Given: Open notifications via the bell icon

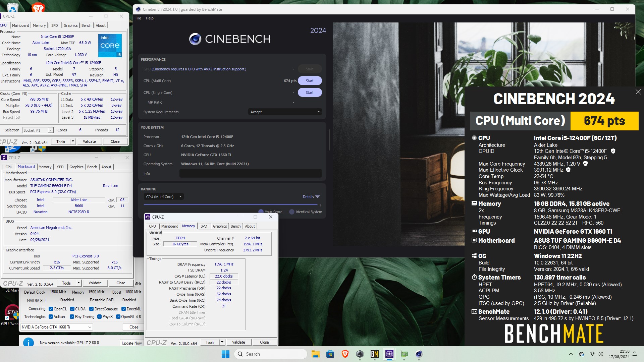Looking at the screenshot, I should [635, 354].
